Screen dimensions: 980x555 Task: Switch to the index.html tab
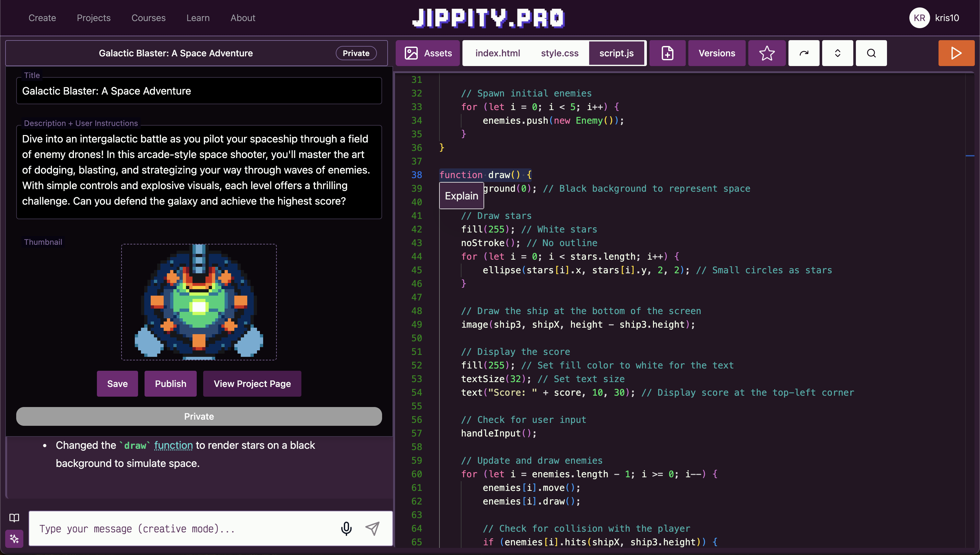(x=497, y=53)
